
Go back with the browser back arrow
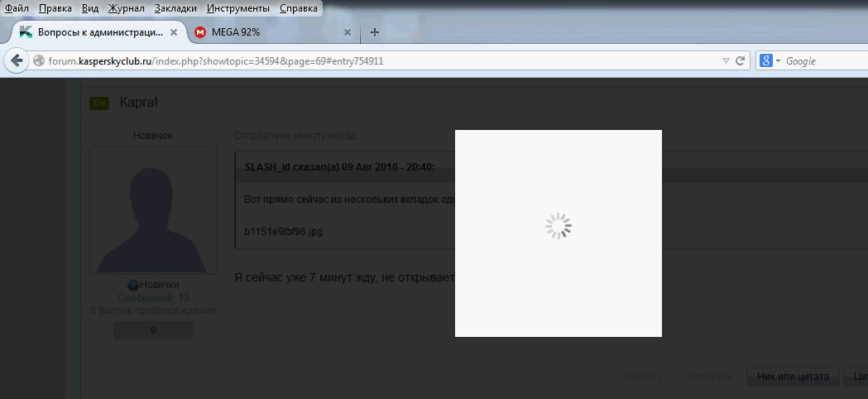coord(17,61)
